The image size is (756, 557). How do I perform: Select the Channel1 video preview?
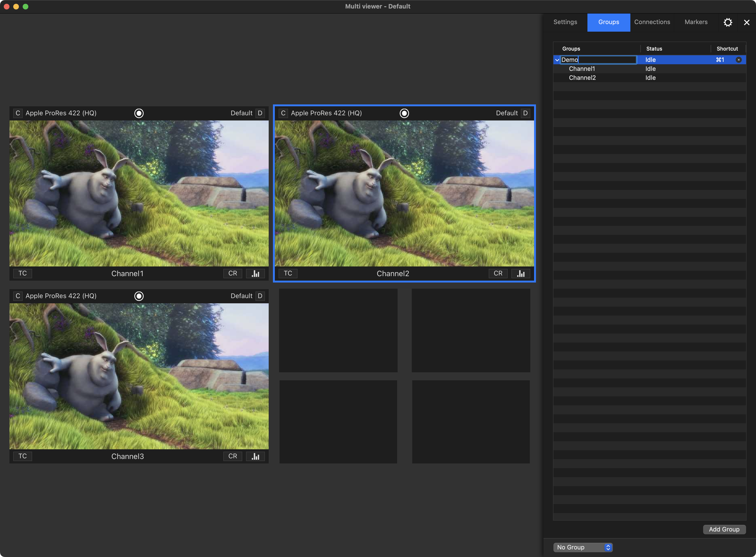pos(139,193)
